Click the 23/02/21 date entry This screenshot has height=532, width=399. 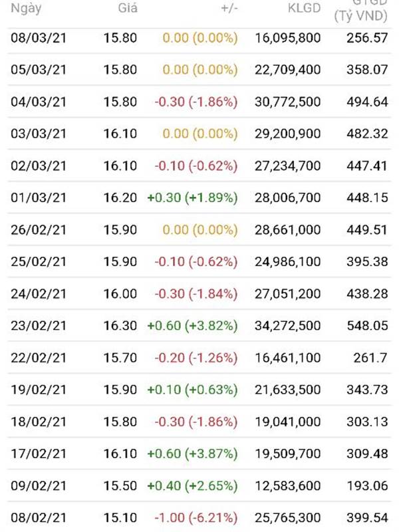pos(39,326)
